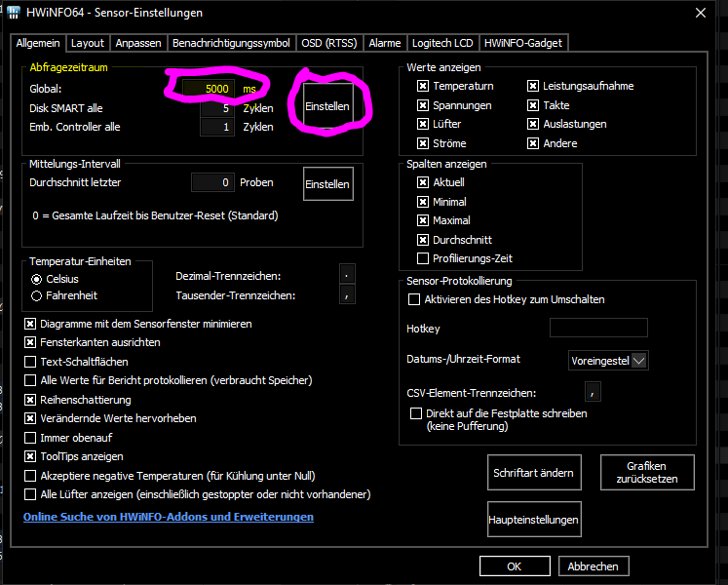This screenshot has height=585, width=728.
Task: Open the Datums-/Uhrzeit-Format dropdown
Action: pyautogui.click(x=608, y=361)
